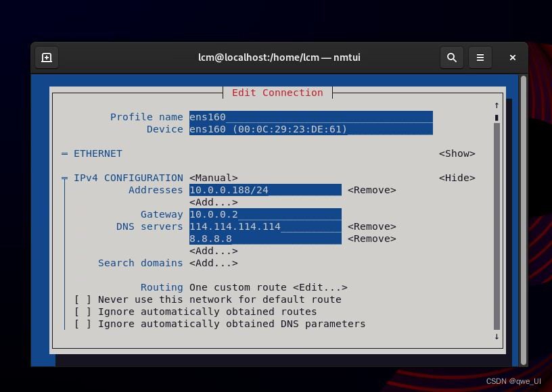Click the Profile name label
The image size is (552, 392).
pyautogui.click(x=146, y=117)
